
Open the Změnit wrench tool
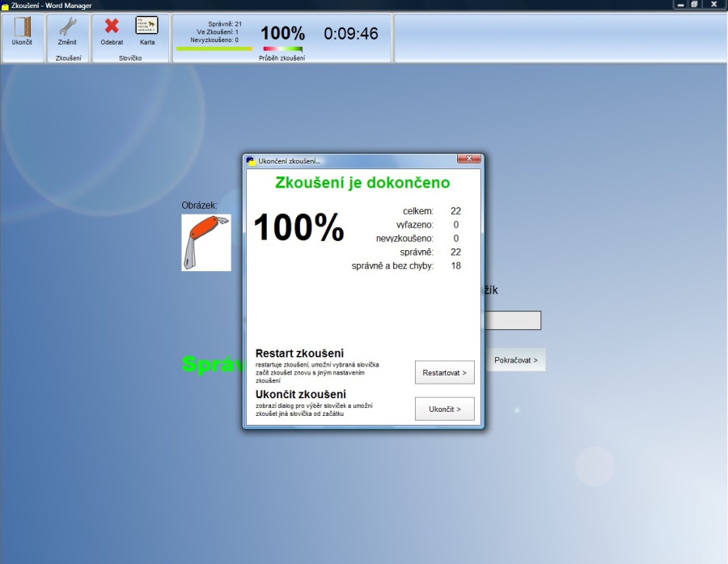pos(67,31)
